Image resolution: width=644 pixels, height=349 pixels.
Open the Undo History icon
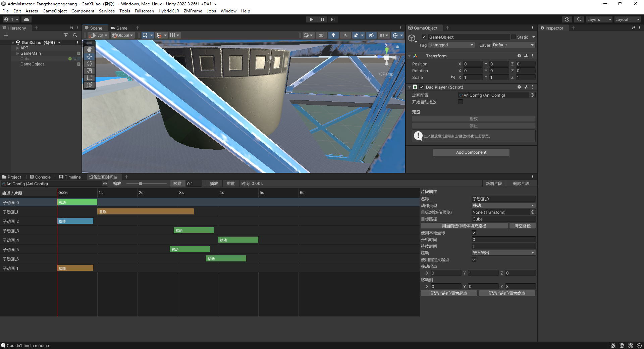pos(567,19)
